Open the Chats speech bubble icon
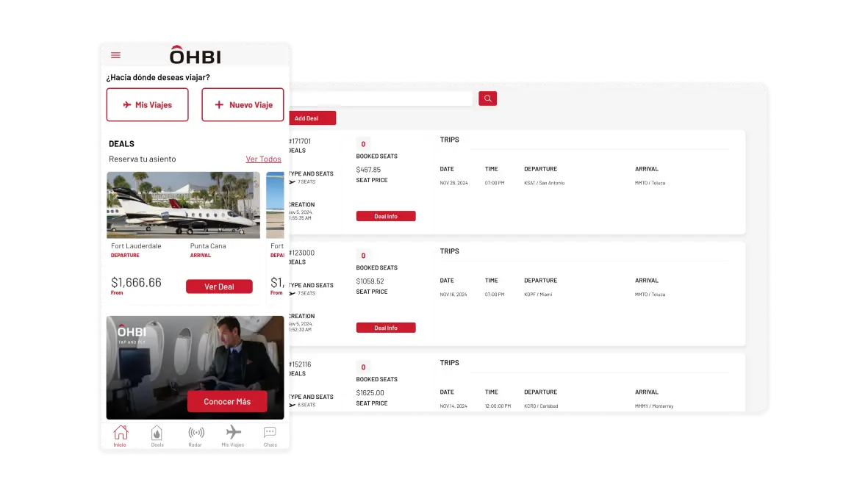This screenshot has width=868, height=493. (270, 435)
